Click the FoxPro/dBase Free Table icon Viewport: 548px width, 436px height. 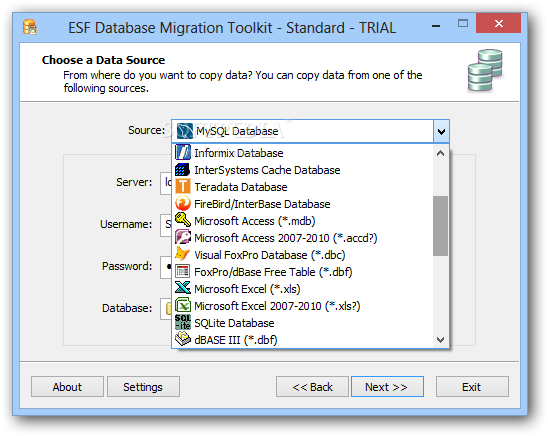point(183,272)
